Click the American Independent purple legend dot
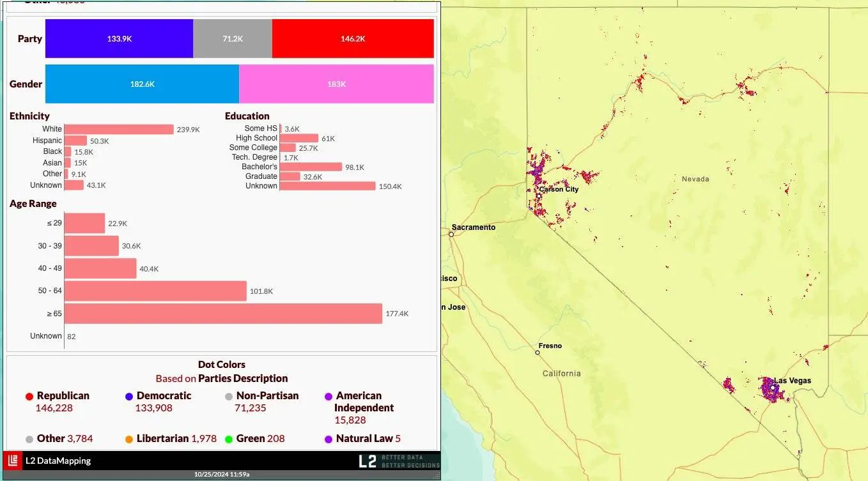Image resolution: width=868 pixels, height=481 pixels. (329, 397)
